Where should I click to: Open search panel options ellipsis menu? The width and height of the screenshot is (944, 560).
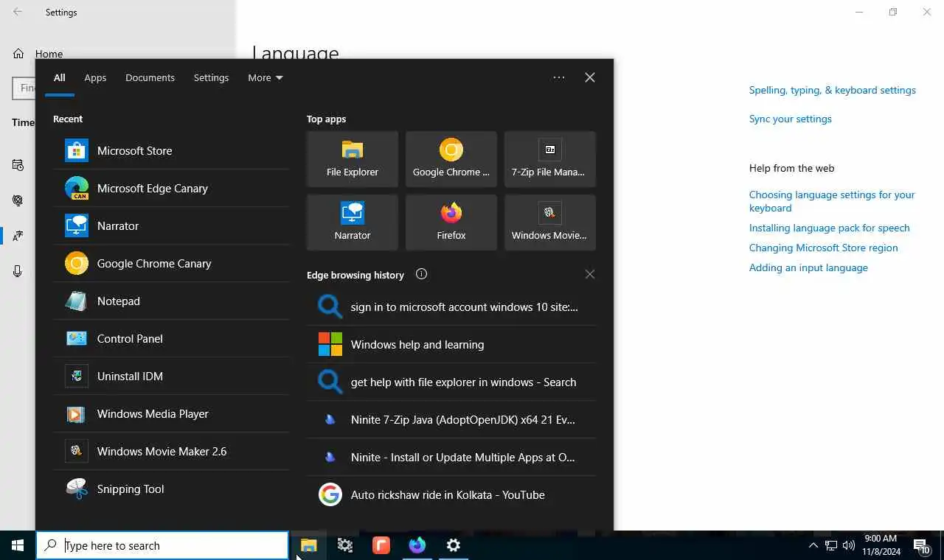[x=558, y=77]
